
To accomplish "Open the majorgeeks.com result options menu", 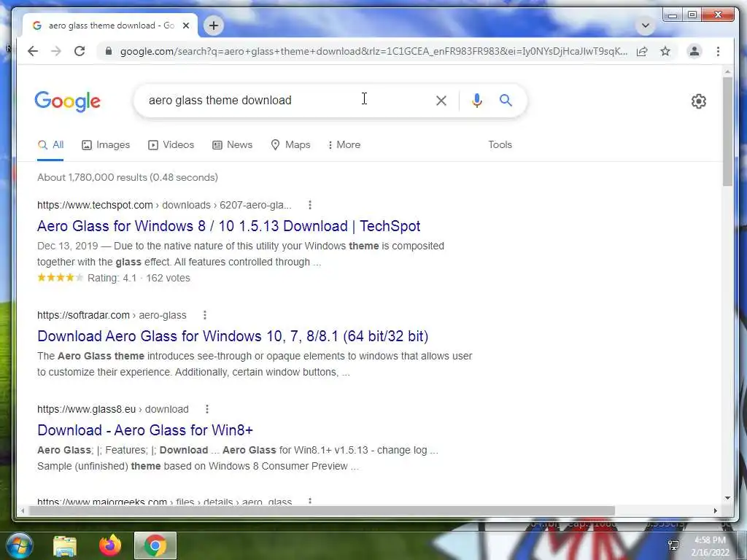I will [x=309, y=502].
